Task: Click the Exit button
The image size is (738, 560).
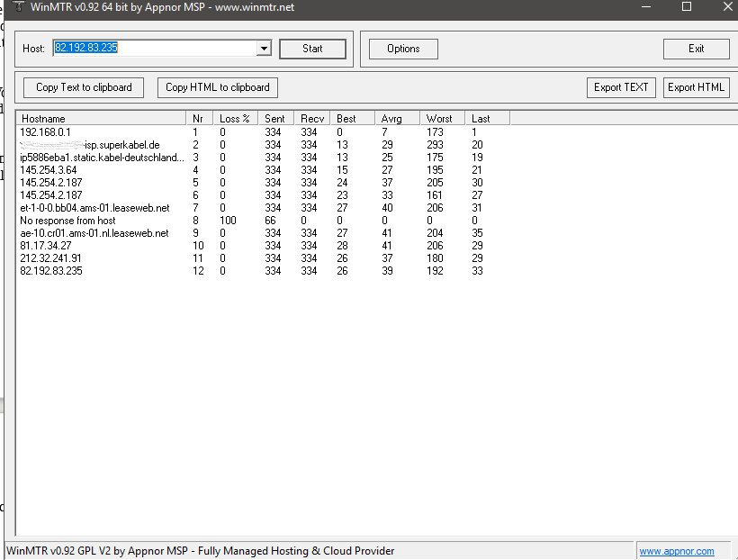Action: [696, 49]
